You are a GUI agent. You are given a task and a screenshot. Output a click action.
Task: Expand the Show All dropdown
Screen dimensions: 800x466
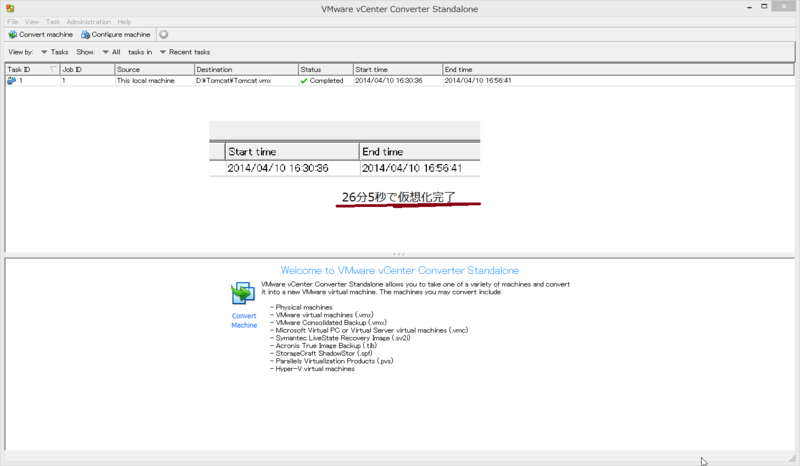click(111, 52)
